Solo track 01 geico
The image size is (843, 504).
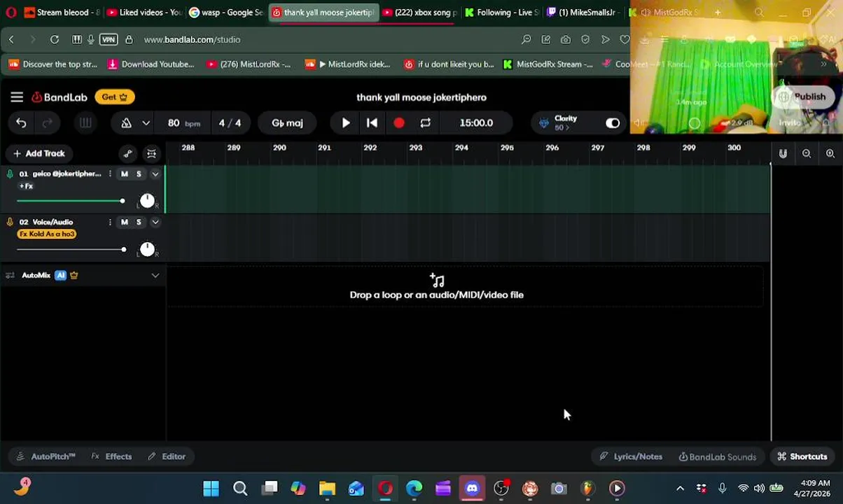pyautogui.click(x=139, y=174)
